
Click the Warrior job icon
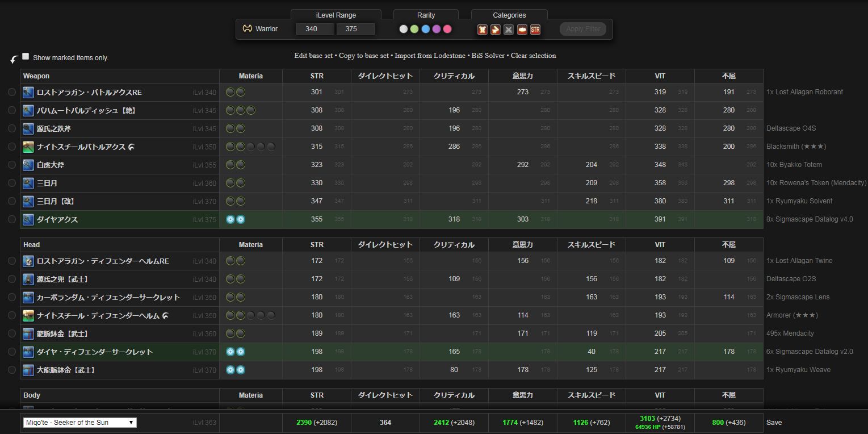coord(247,28)
